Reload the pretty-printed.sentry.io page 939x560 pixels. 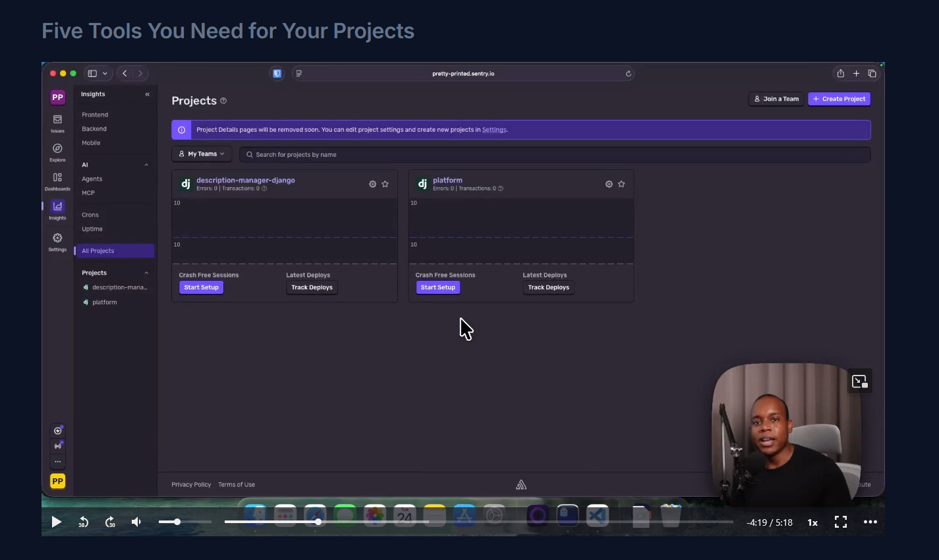click(x=629, y=73)
